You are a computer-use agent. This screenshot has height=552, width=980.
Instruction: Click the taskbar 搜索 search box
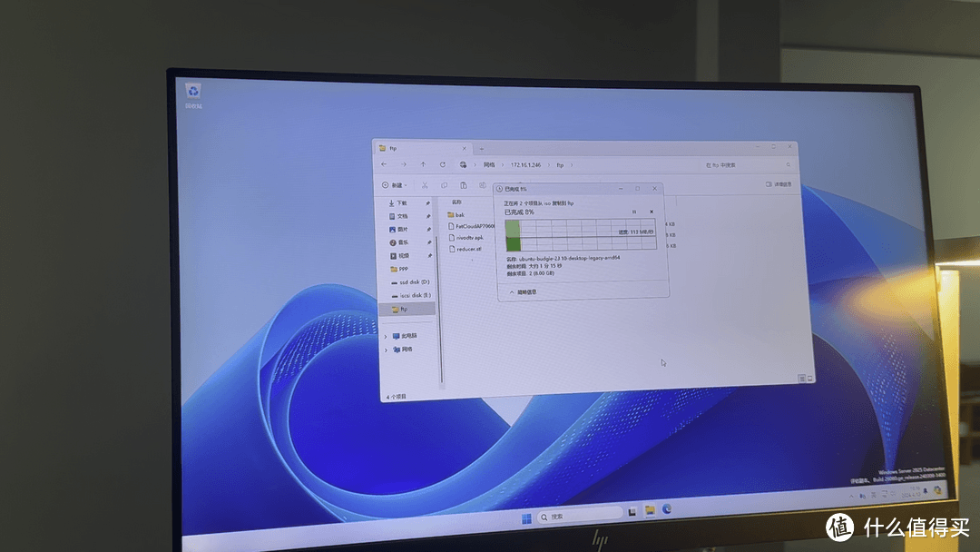click(x=579, y=515)
